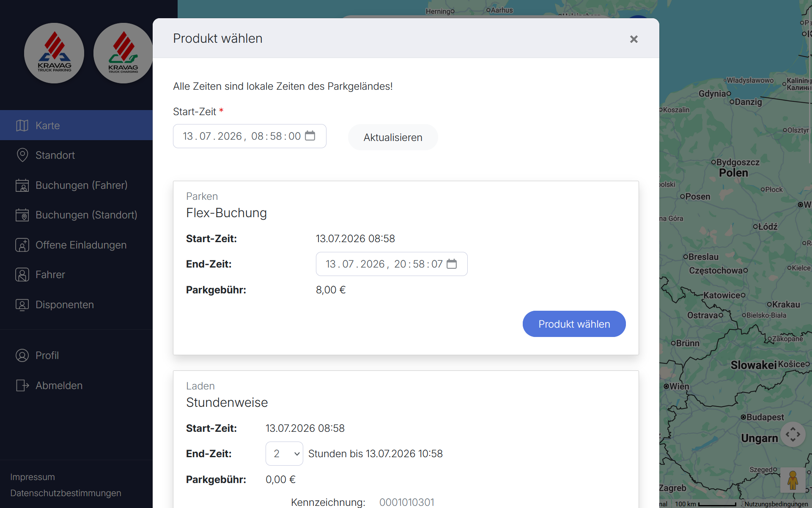
Task: Click Produkt wählen button for Flex-Buchung
Action: 574,324
